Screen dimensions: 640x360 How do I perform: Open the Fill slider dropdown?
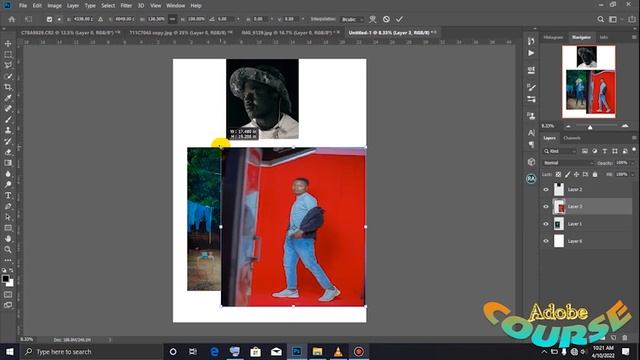[633, 174]
